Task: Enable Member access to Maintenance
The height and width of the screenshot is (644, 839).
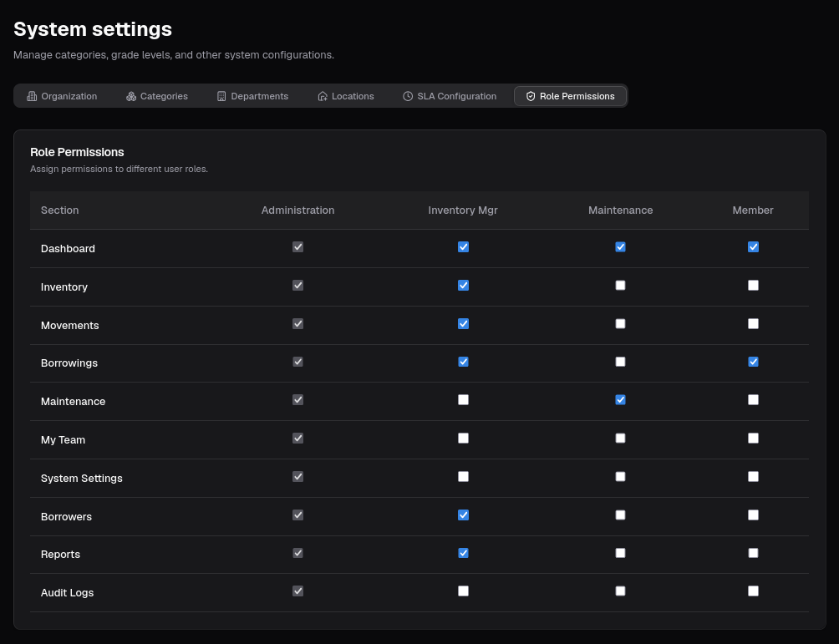Action: [753, 399]
